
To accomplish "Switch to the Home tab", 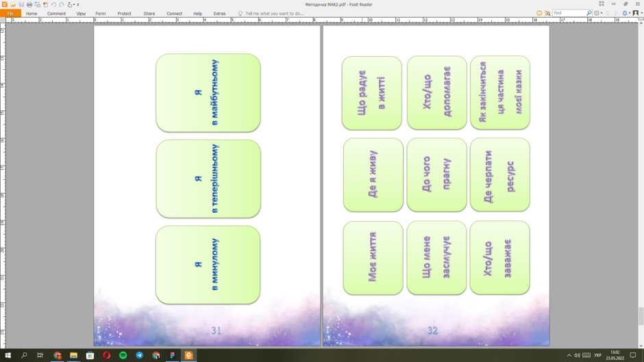I will coord(32,14).
